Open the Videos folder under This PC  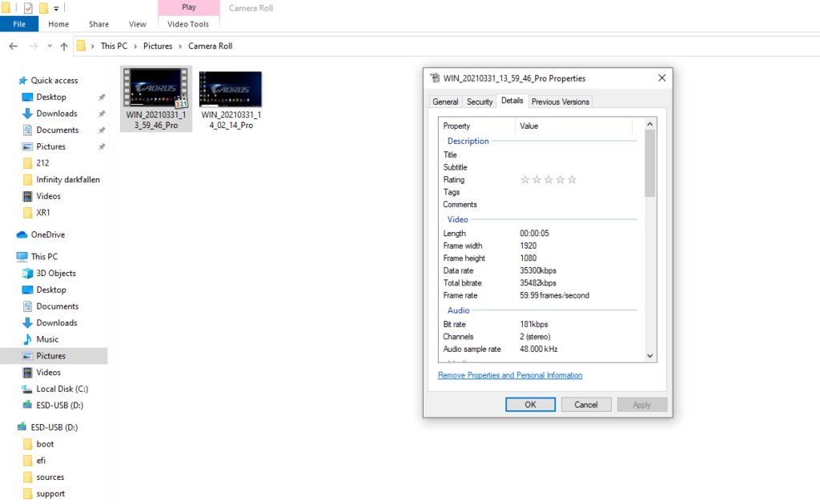pos(48,372)
